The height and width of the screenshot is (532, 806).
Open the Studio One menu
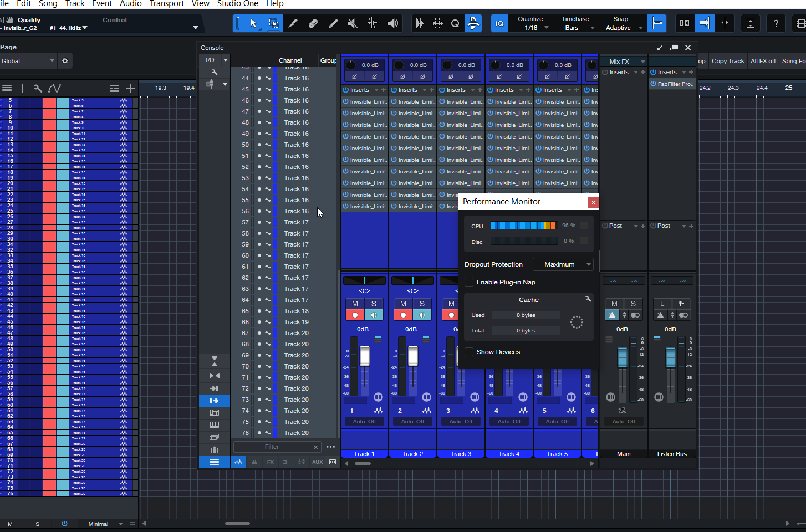pyautogui.click(x=238, y=4)
